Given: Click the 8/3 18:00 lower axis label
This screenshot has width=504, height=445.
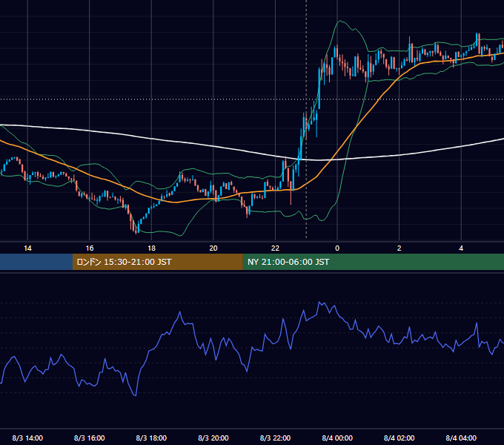Looking at the screenshot, I should [151, 438].
